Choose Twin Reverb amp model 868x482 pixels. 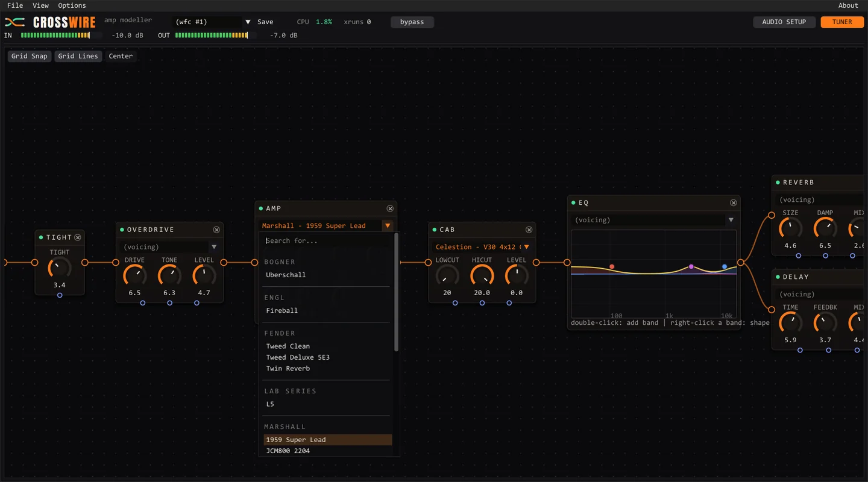[327, 369]
